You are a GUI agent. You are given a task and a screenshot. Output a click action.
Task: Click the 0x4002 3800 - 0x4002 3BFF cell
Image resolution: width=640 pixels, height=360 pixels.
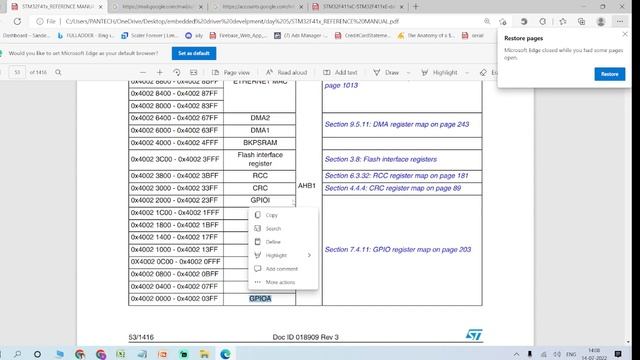coord(176,176)
